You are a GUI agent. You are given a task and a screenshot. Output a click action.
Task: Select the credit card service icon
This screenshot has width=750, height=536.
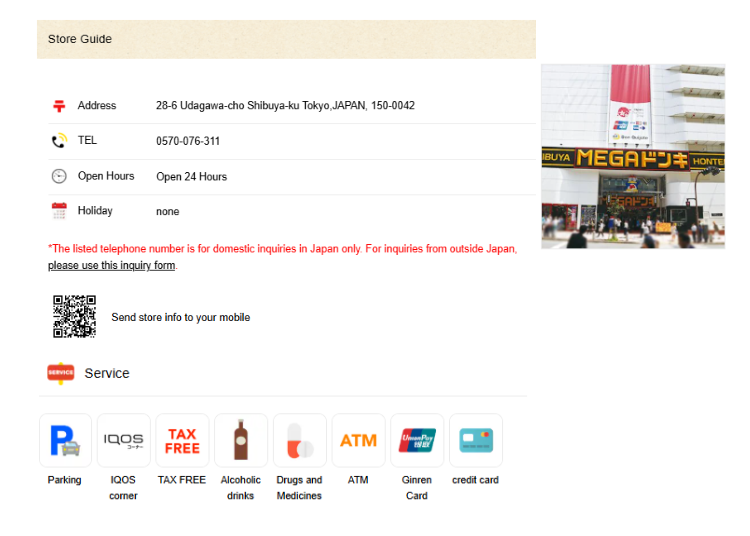click(476, 440)
